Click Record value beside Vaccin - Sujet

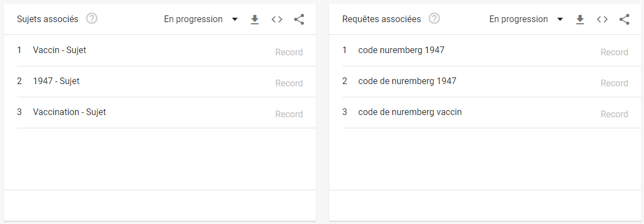tap(289, 53)
